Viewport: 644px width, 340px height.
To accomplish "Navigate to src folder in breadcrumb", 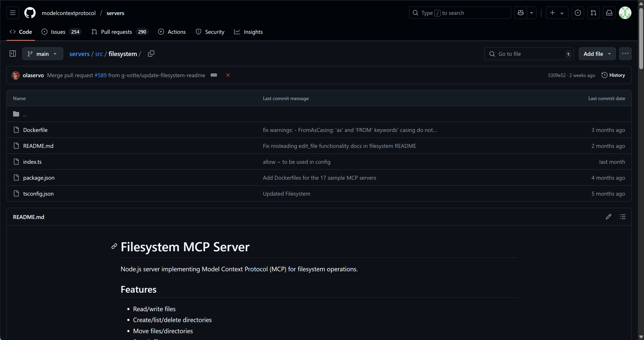I will pyautogui.click(x=99, y=54).
